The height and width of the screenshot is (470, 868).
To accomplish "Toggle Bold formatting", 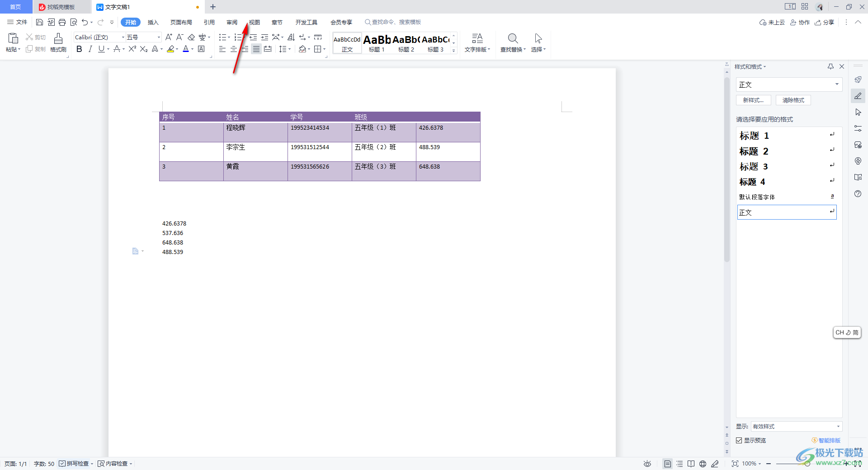I will 79,49.
